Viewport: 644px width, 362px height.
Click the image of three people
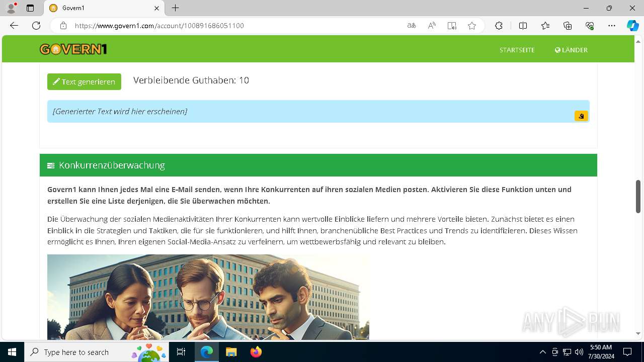tap(208, 297)
